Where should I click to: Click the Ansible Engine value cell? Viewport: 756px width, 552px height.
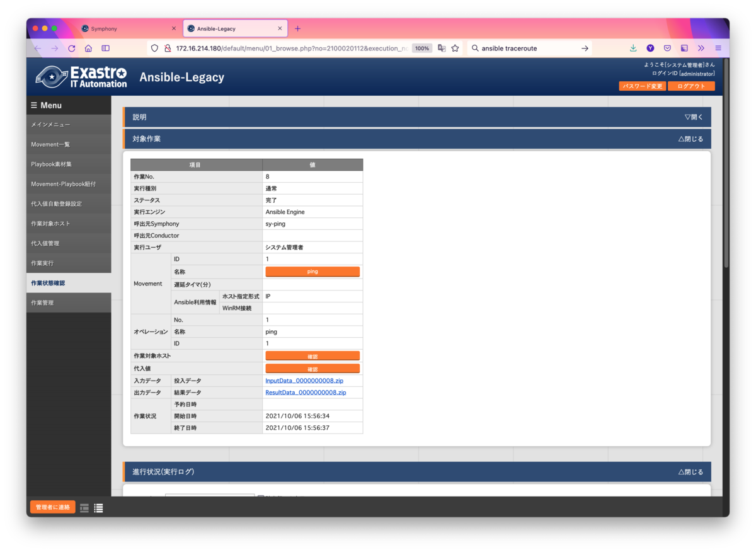[312, 212]
